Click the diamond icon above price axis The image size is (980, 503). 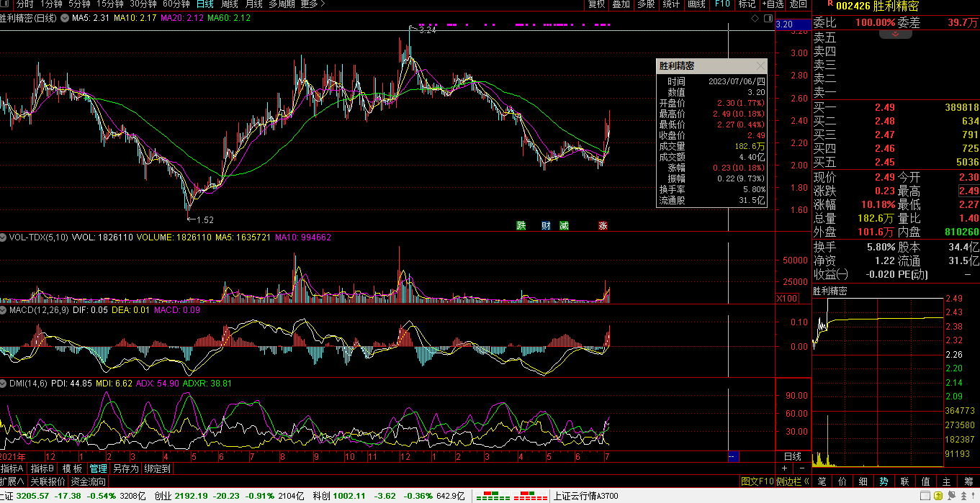[x=755, y=17]
